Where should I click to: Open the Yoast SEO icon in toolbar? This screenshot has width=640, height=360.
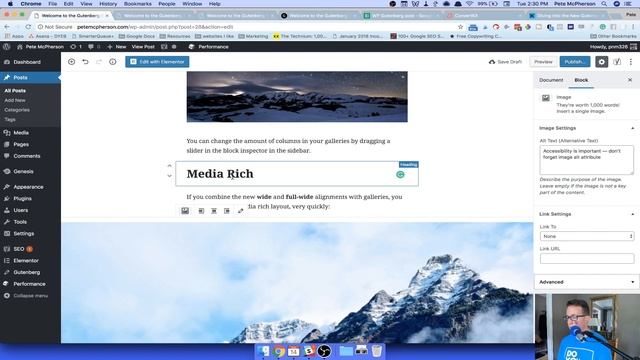tap(617, 62)
